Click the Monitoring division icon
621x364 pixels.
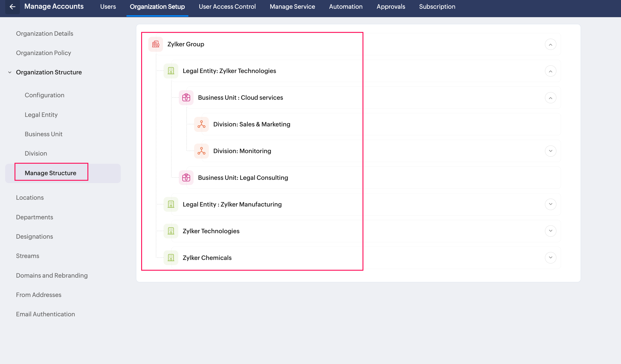pyautogui.click(x=201, y=151)
